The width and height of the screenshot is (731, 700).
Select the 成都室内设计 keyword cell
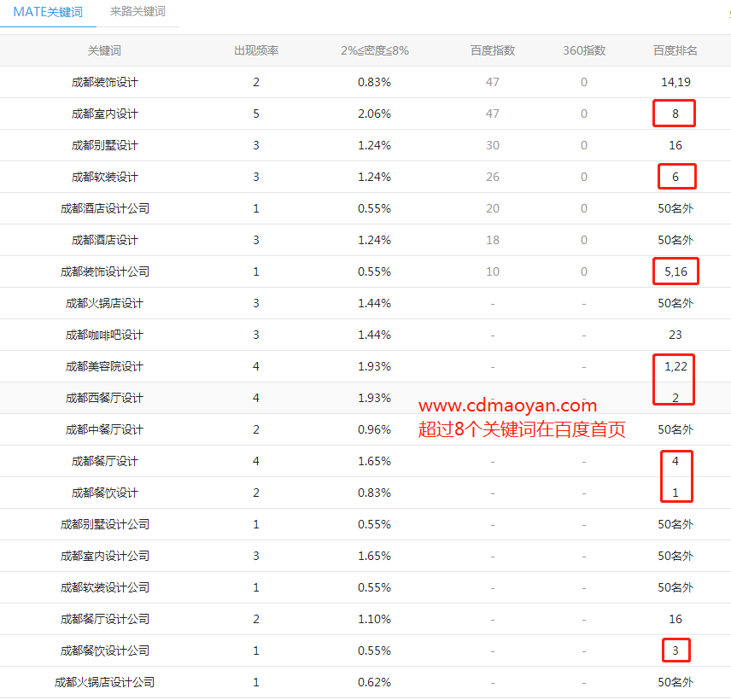click(x=104, y=114)
